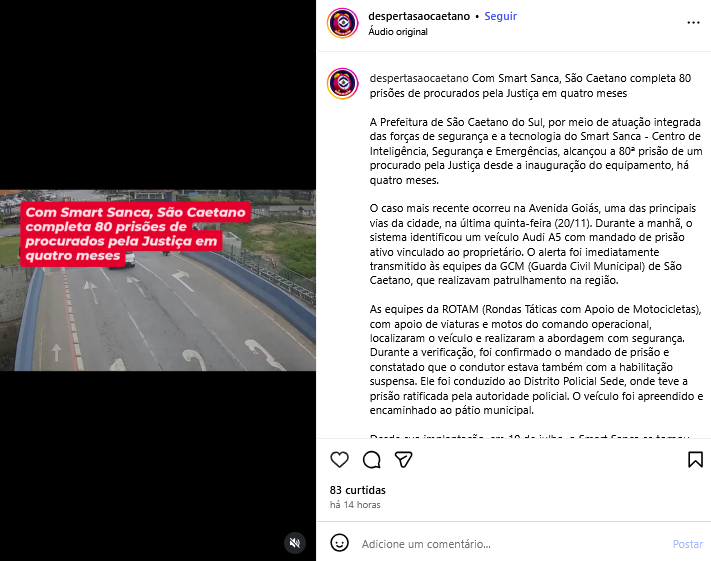The height and width of the screenshot is (561, 711).
Task: Click profile avatar beside the caption
Action: tap(343, 84)
